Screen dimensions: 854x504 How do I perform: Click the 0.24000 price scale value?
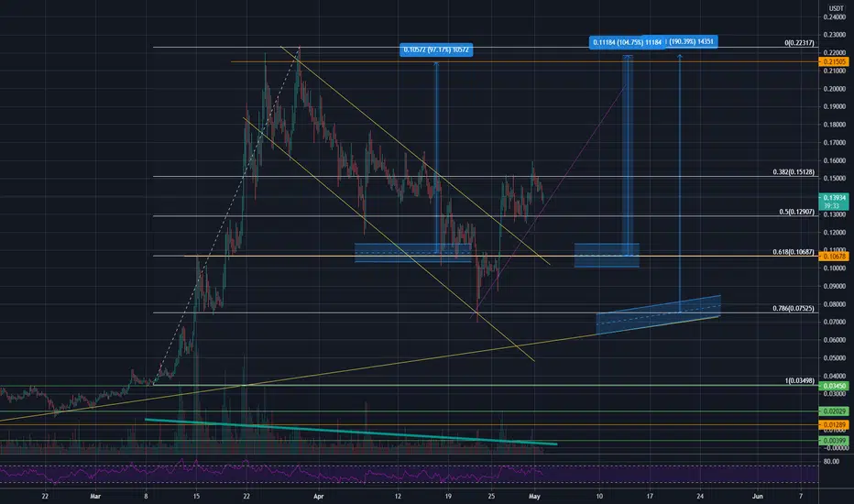[835, 17]
